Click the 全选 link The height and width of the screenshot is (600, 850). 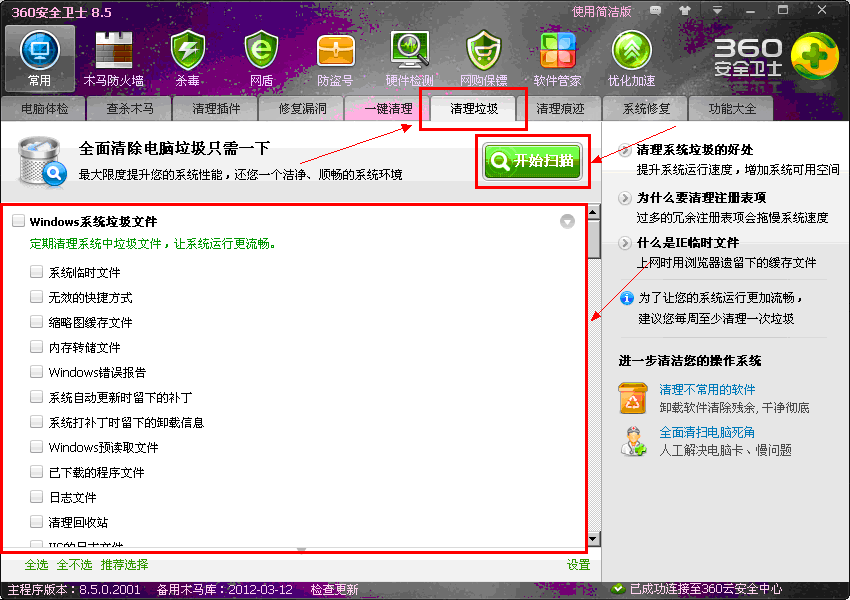[36, 565]
